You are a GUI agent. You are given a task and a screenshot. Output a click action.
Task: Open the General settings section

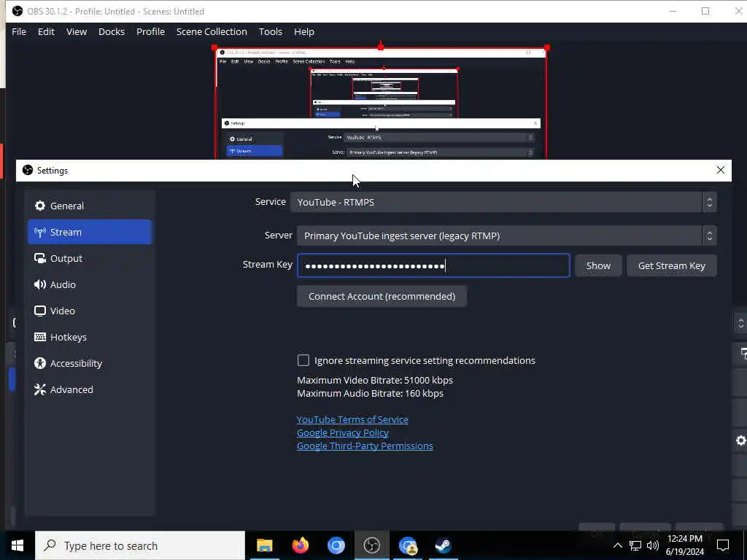[x=90, y=206]
